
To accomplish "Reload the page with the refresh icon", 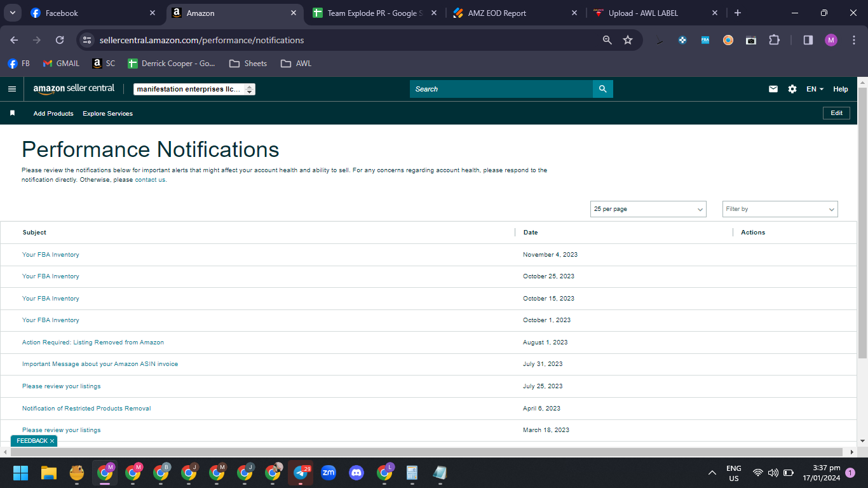I will click(x=60, y=40).
